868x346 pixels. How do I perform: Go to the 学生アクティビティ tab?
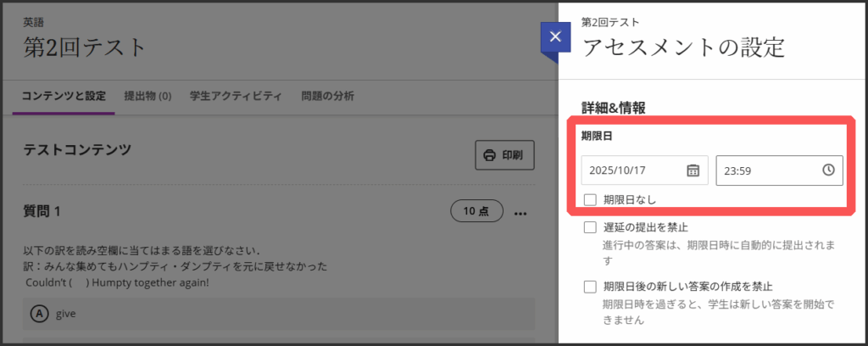coord(236,96)
